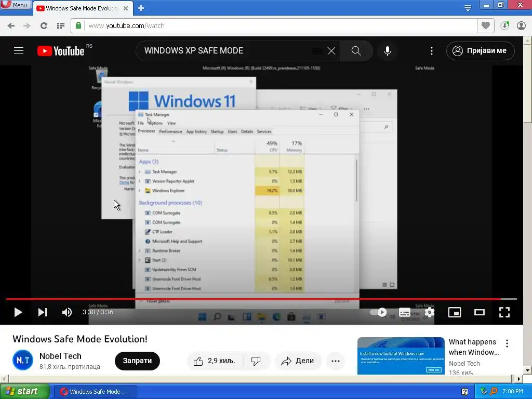The image size is (532, 399).
Task: Skip to the next video
Action: pyautogui.click(x=43, y=312)
